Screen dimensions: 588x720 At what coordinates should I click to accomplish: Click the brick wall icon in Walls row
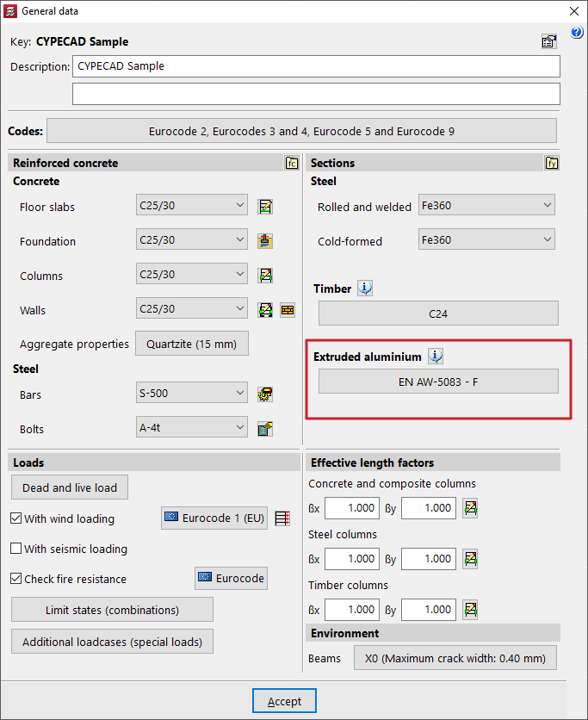coord(288,310)
